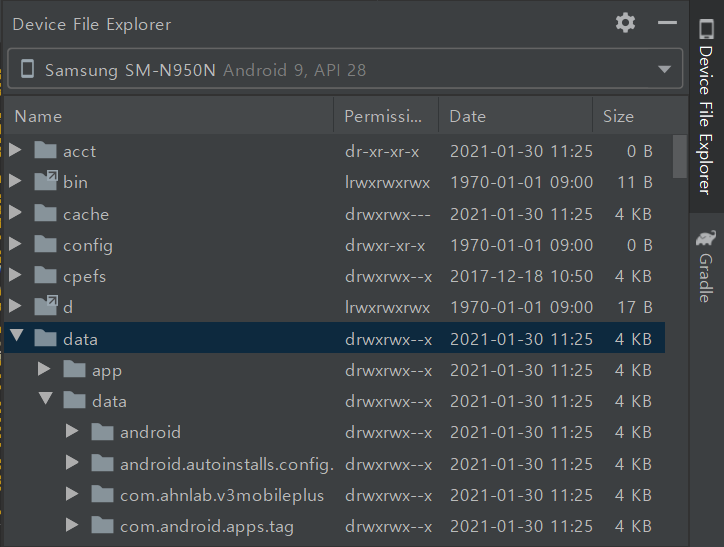Select the cache row name
Screen dimensions: 724x547
pos(86,214)
